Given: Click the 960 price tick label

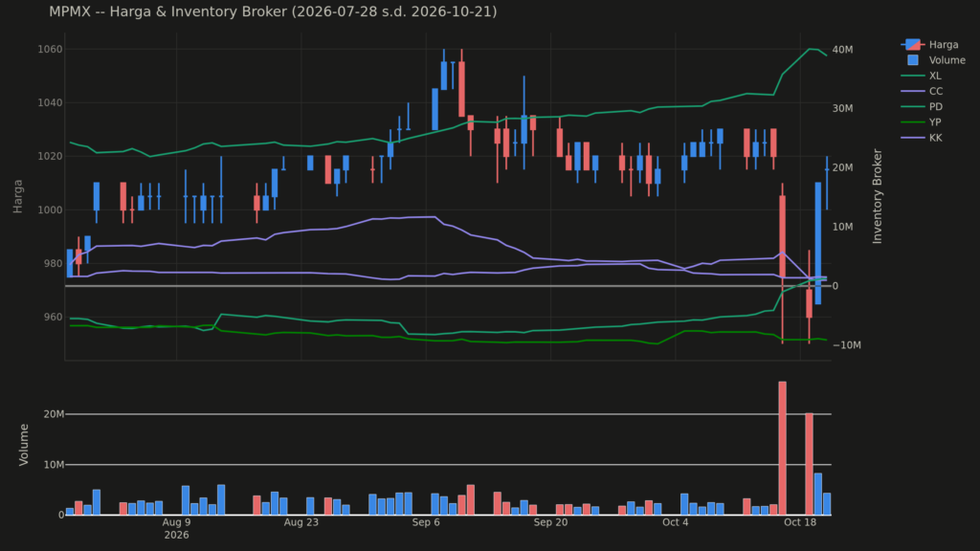Looking at the screenshot, I should (x=54, y=317).
